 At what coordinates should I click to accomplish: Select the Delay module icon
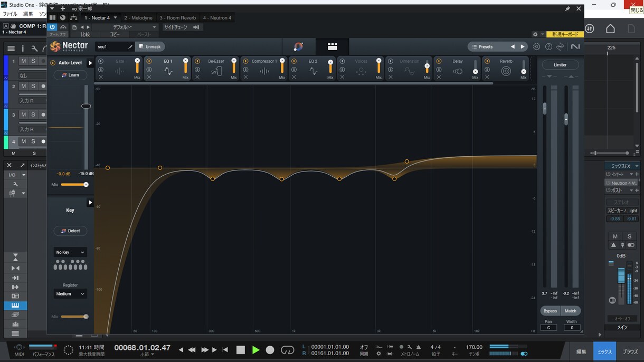click(x=458, y=71)
